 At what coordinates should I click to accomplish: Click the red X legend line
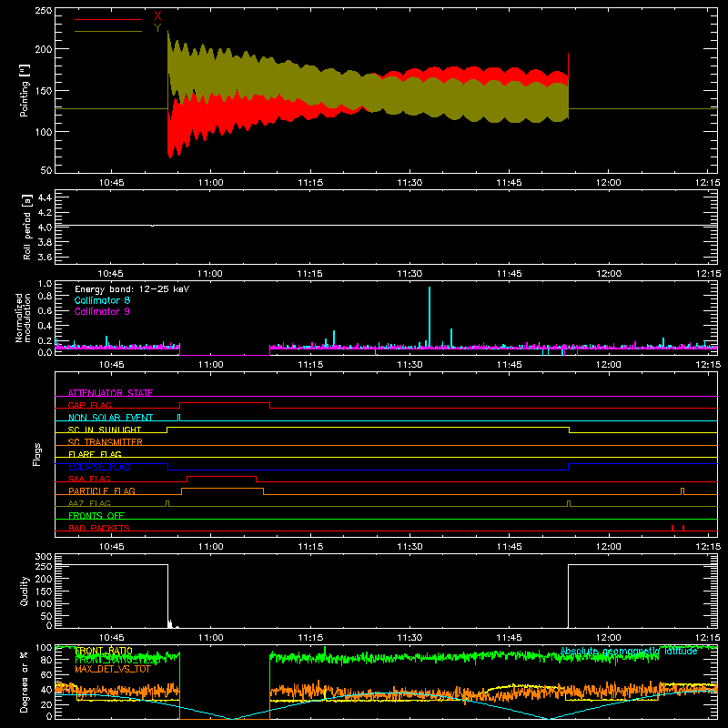pos(108,19)
